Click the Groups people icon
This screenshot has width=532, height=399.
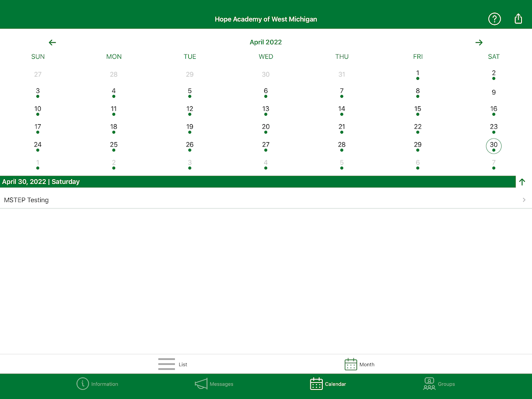coord(429,384)
